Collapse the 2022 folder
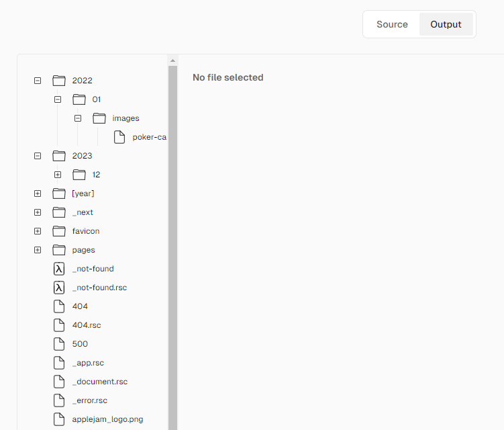 38,81
